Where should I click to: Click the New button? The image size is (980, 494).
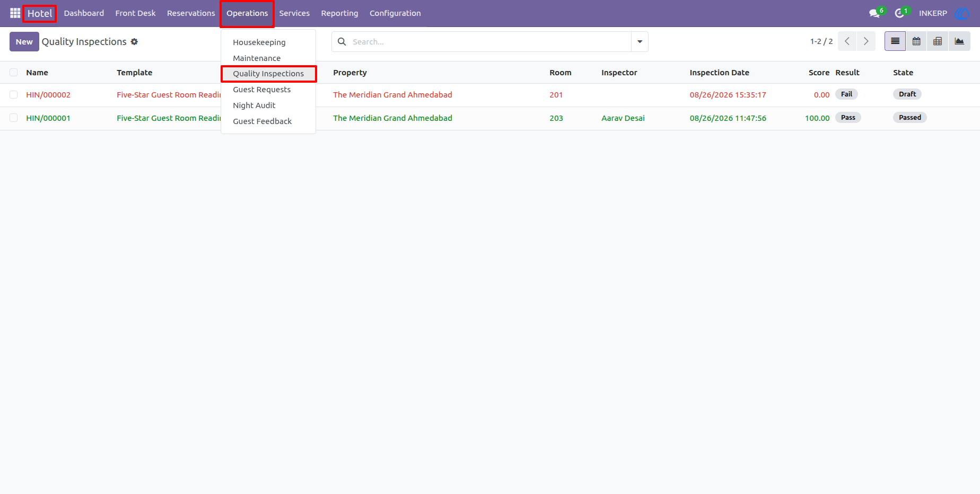24,41
